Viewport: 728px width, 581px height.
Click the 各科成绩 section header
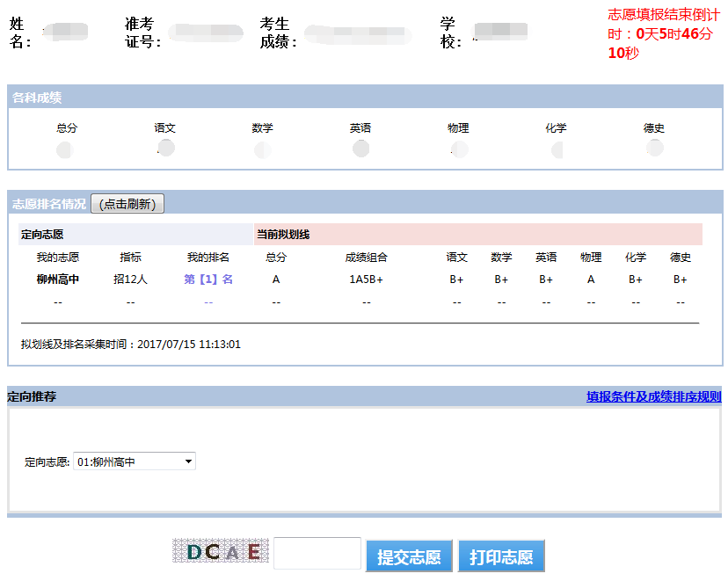click(37, 98)
